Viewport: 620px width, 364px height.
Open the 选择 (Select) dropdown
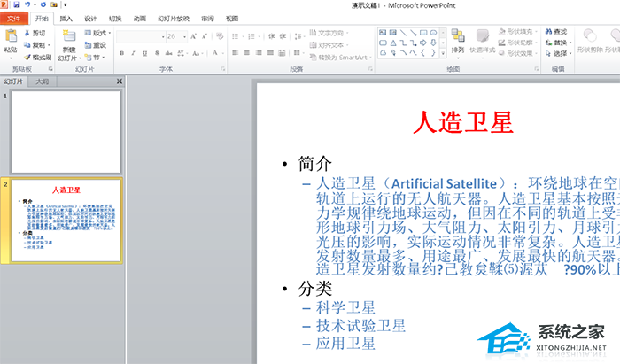[x=558, y=53]
